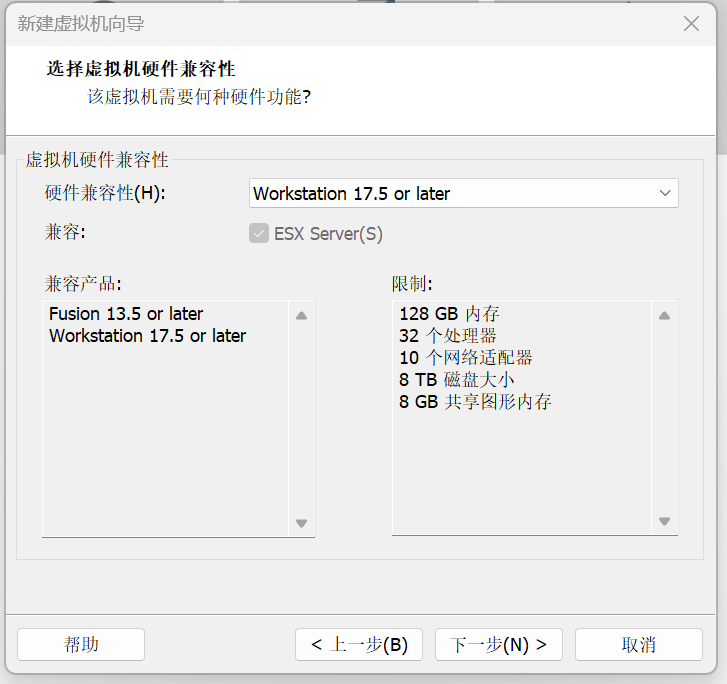Click down arrow of limits list scrollbar
Viewport: 727px width, 684px height.
664,521
